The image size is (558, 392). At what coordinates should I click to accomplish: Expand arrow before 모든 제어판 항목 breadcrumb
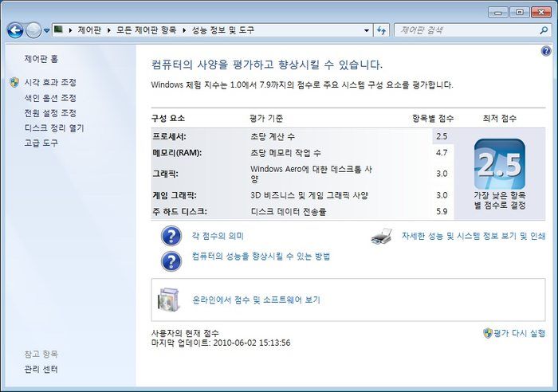pyautogui.click(x=109, y=30)
